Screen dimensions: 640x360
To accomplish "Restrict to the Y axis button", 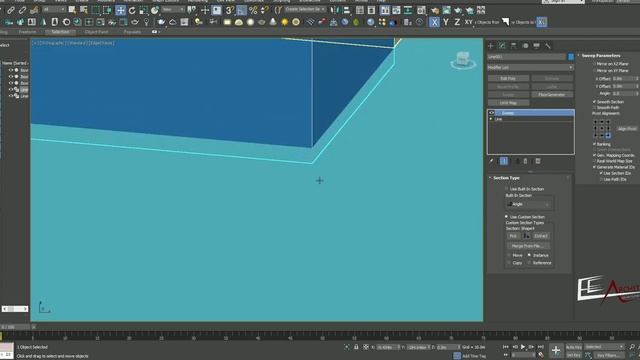I will click(446, 22).
